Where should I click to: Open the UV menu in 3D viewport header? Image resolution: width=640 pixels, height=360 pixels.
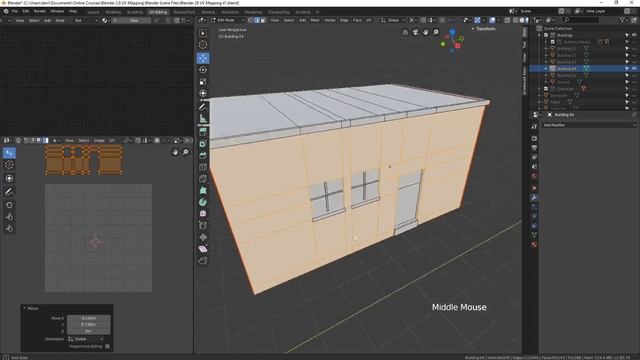point(369,20)
